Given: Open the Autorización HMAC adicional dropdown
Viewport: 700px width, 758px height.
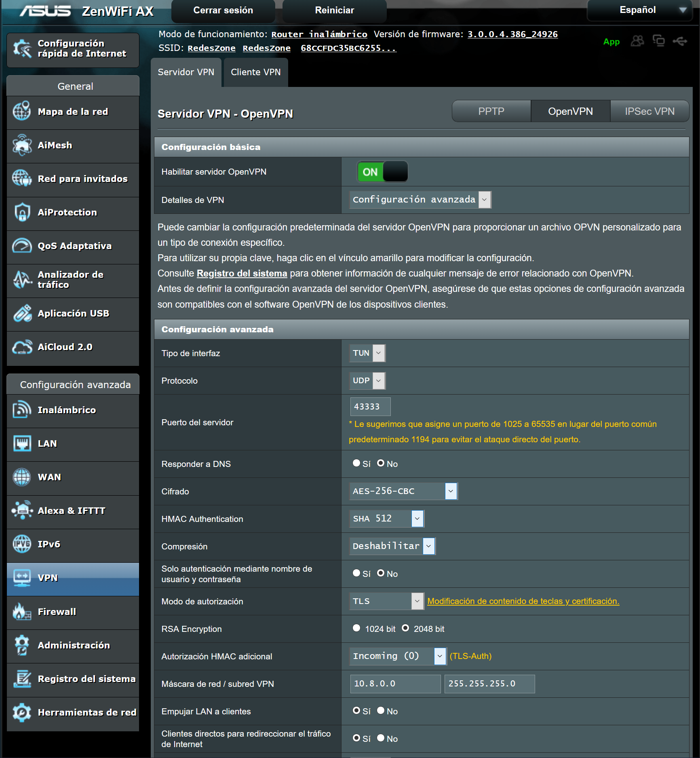Looking at the screenshot, I should click(398, 656).
